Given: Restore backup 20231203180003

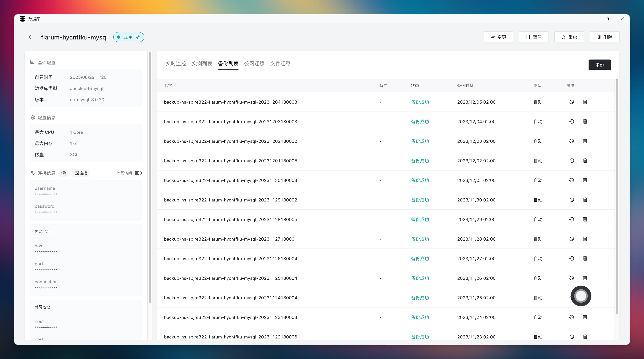Looking at the screenshot, I should (x=572, y=121).
